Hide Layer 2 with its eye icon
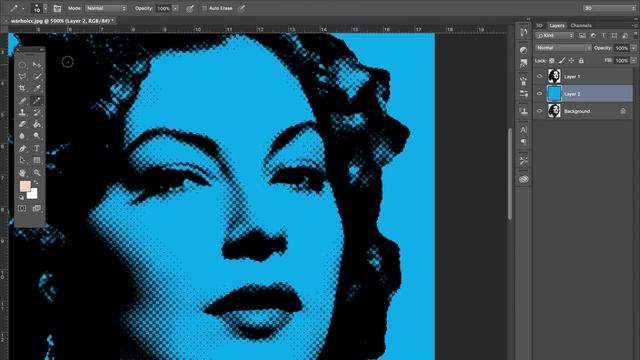Image resolution: width=640 pixels, height=360 pixels. pos(540,94)
